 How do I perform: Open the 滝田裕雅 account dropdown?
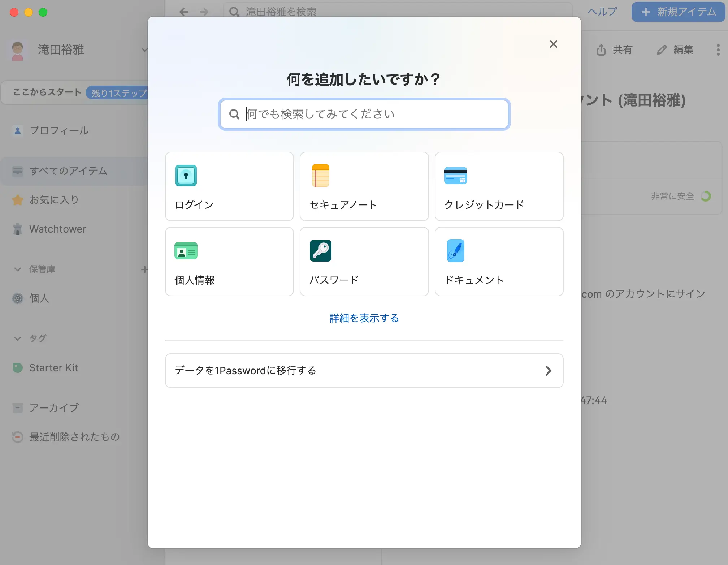[x=79, y=50]
